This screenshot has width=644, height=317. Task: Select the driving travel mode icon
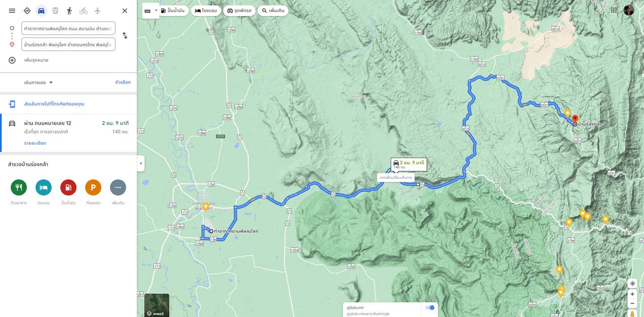(x=41, y=11)
